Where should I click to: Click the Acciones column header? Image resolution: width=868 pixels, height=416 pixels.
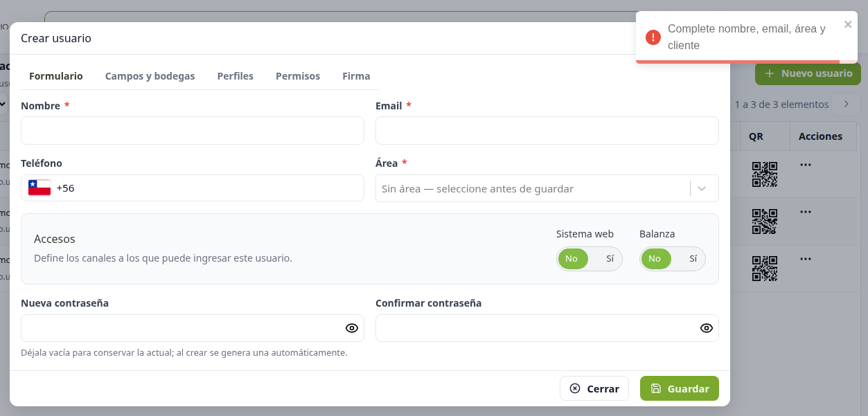[820, 136]
